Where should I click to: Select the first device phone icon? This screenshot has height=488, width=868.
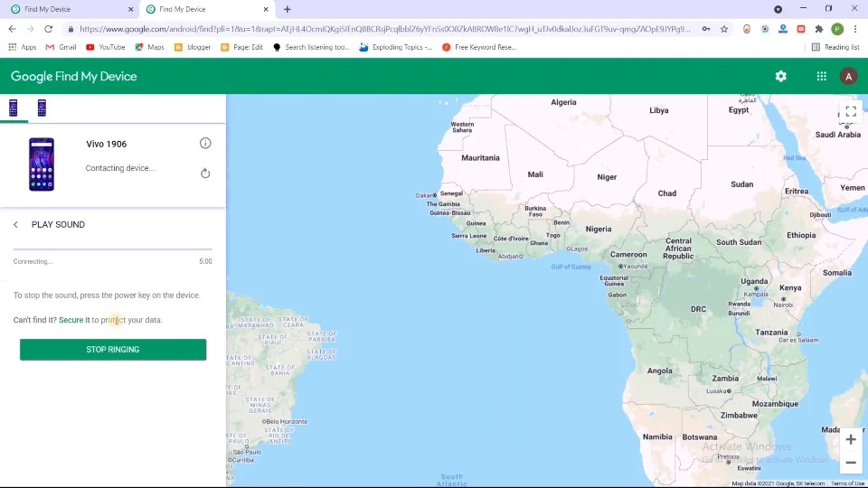[14, 108]
